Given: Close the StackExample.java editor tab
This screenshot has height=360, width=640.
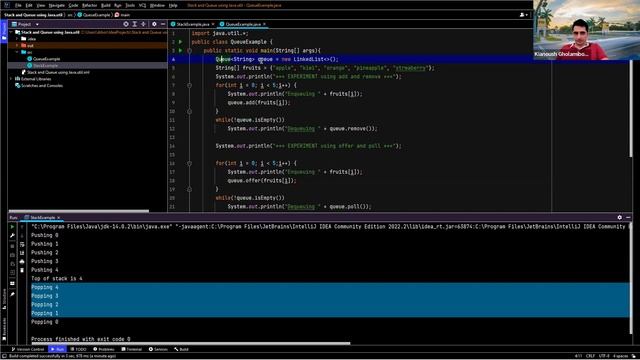Looking at the screenshot, I should pos(213,24).
